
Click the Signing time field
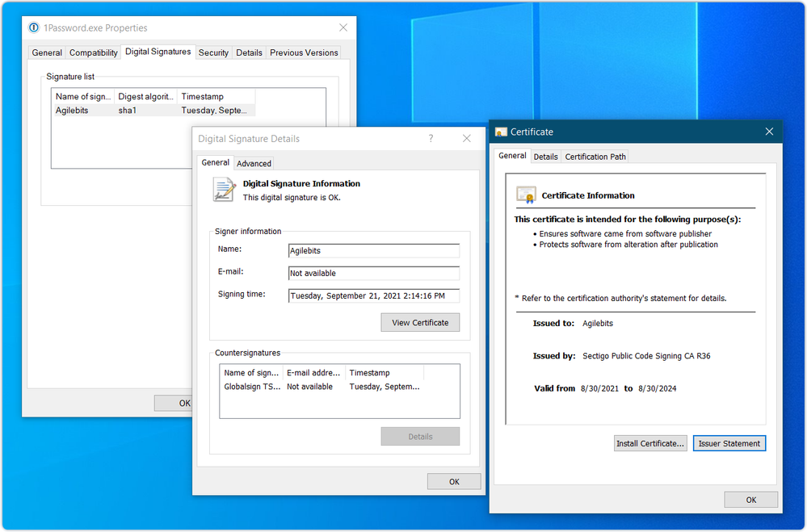tap(373, 295)
